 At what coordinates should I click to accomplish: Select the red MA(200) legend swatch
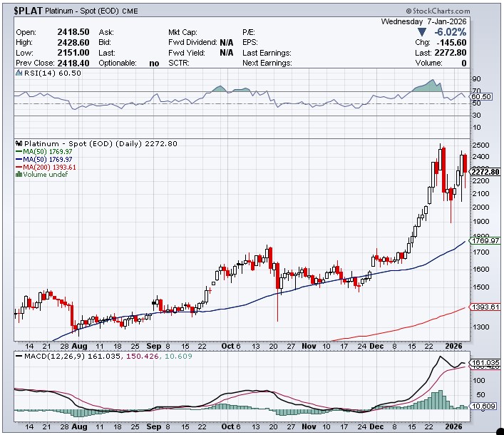19,167
